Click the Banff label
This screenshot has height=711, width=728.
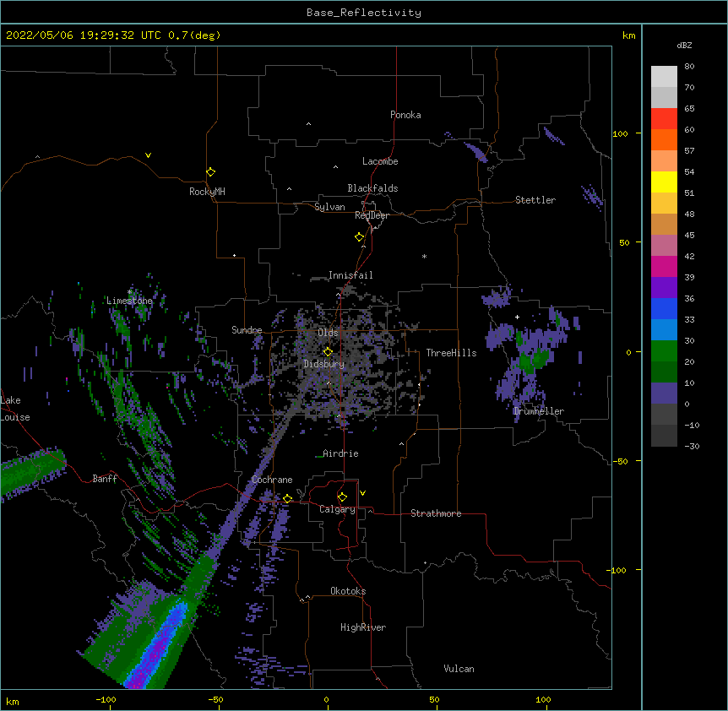click(x=105, y=479)
